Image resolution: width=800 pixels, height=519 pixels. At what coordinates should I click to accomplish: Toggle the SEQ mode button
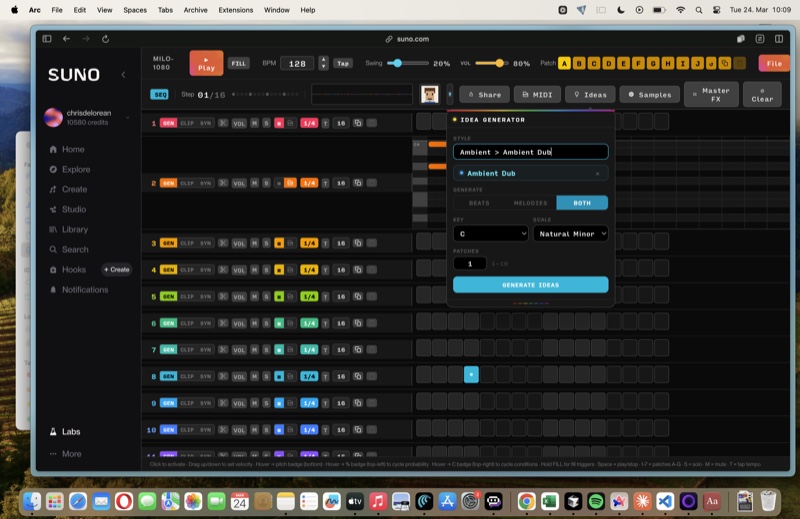coord(159,95)
